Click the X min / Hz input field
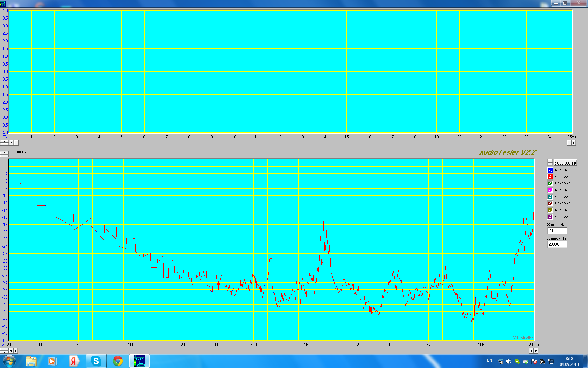Image resolution: width=588 pixels, height=368 pixels. [557, 231]
